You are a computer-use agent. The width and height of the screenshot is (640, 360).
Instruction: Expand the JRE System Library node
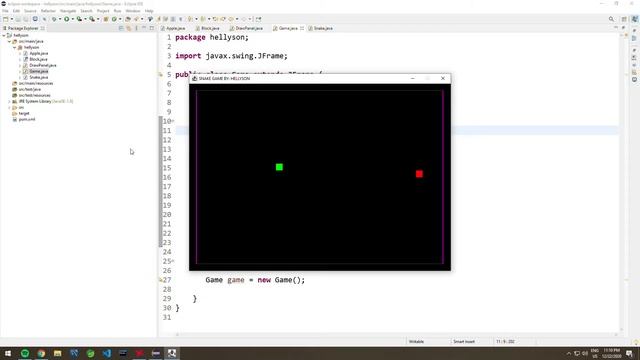click(9, 101)
